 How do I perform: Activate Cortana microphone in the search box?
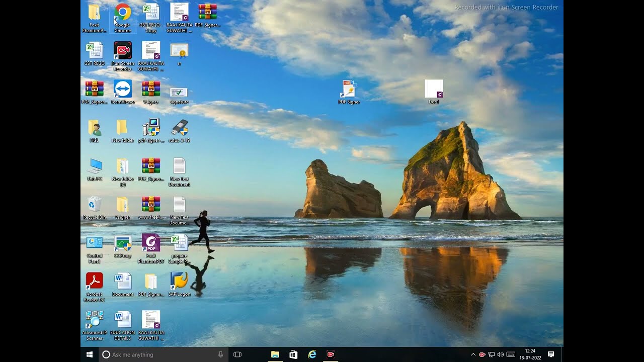[220, 354]
